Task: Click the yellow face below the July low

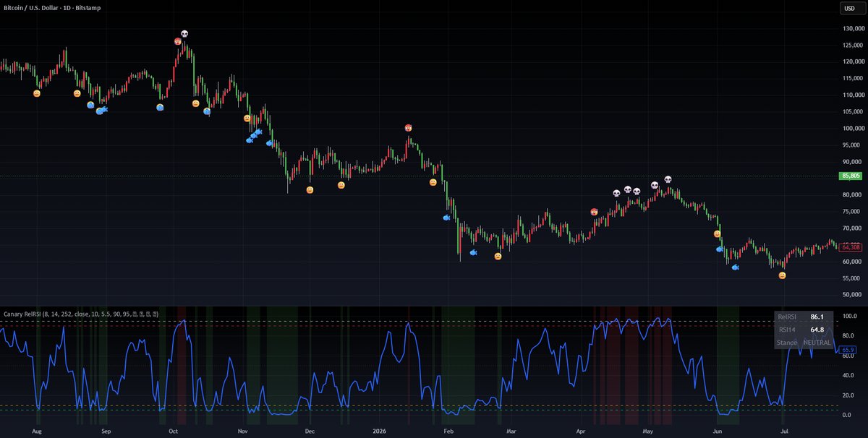Action: tap(782, 275)
